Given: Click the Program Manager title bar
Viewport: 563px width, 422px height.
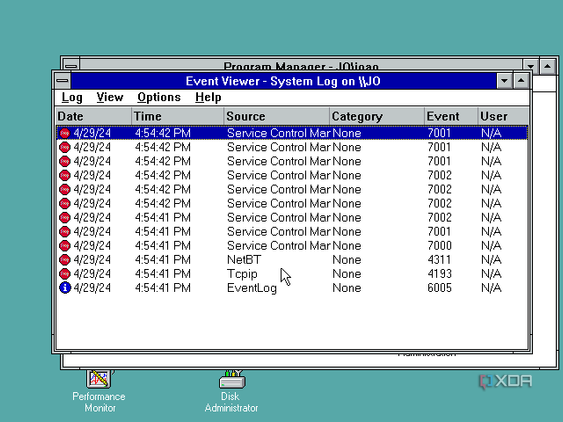Looking at the screenshot, I should tap(301, 65).
